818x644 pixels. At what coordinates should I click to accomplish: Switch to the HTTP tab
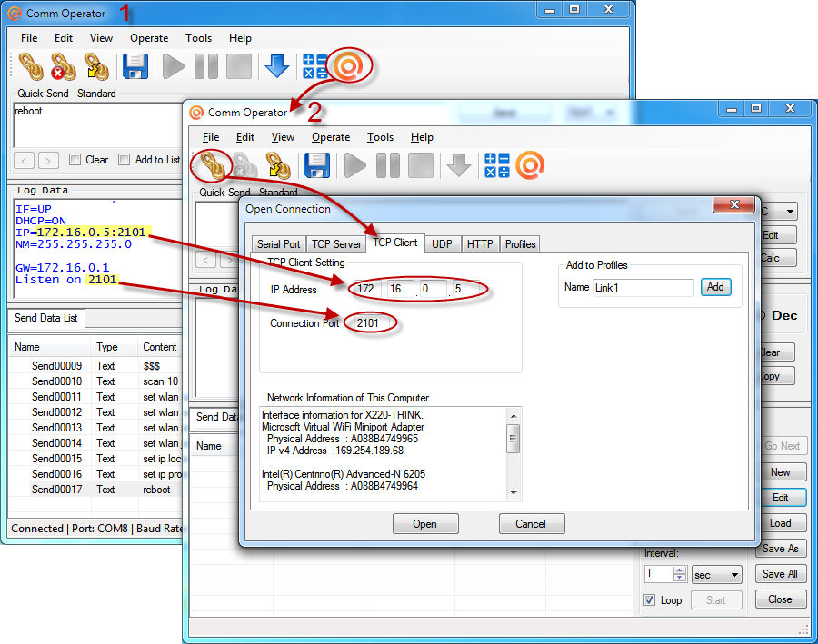pyautogui.click(x=480, y=244)
